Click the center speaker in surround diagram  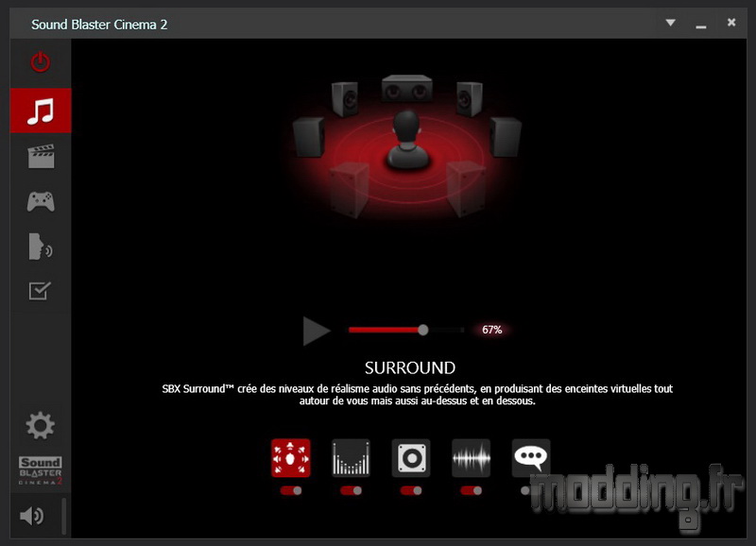[407, 88]
